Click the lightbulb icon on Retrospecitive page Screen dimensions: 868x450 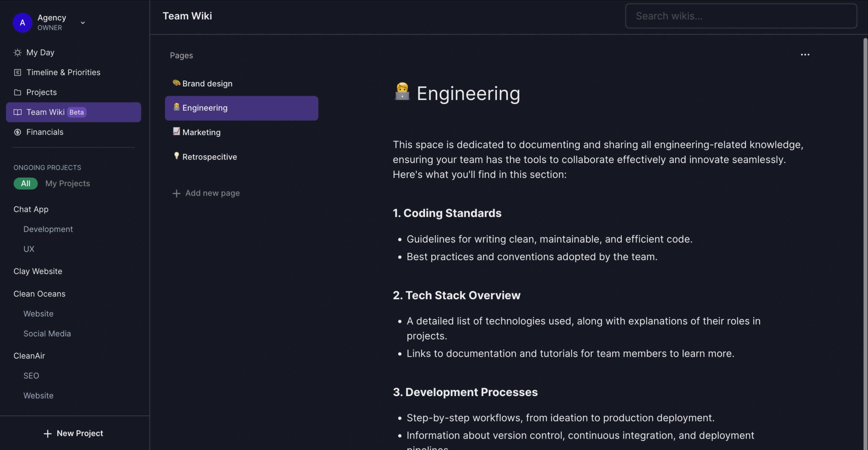[177, 156]
